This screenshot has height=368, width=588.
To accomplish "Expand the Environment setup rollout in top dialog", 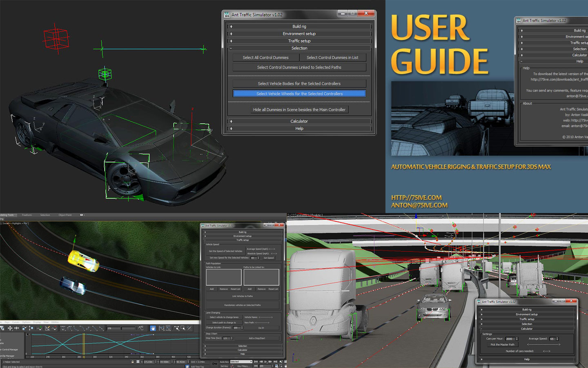I will tap(299, 34).
